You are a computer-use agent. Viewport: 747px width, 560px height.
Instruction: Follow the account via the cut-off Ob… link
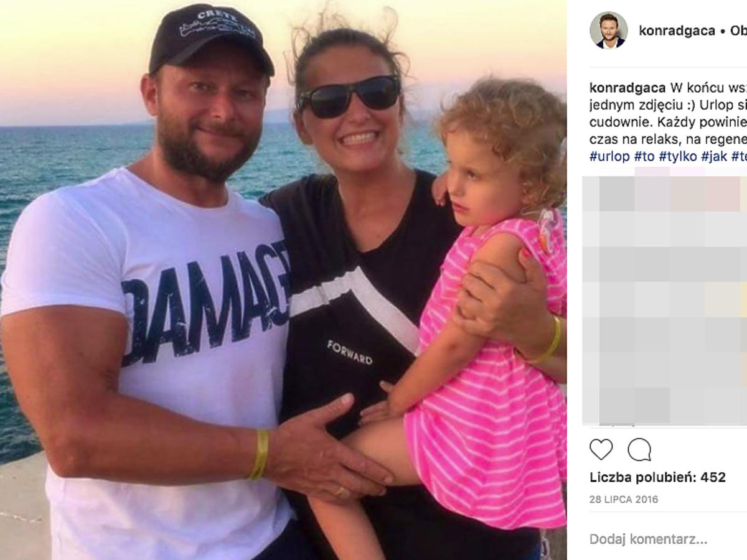[x=738, y=30]
